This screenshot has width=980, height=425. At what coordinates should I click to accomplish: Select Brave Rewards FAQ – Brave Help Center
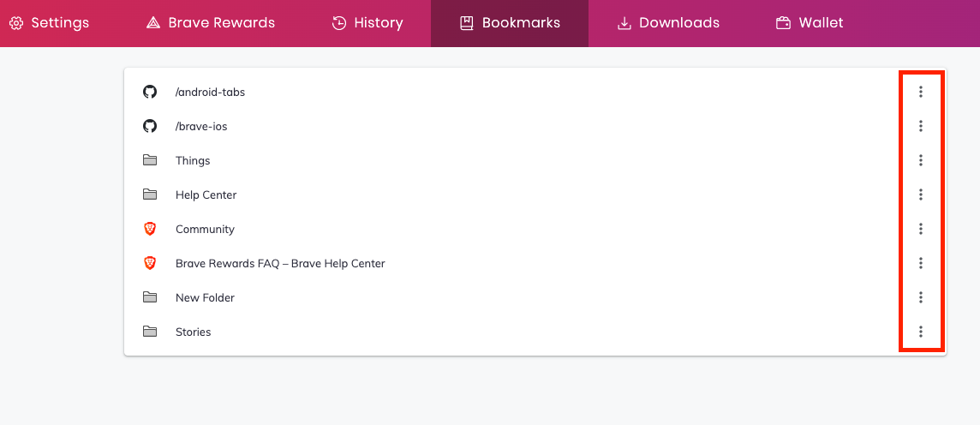(280, 264)
